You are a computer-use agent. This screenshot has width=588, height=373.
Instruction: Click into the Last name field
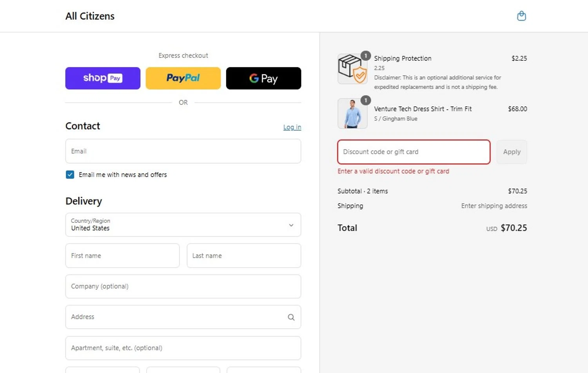[244, 256]
